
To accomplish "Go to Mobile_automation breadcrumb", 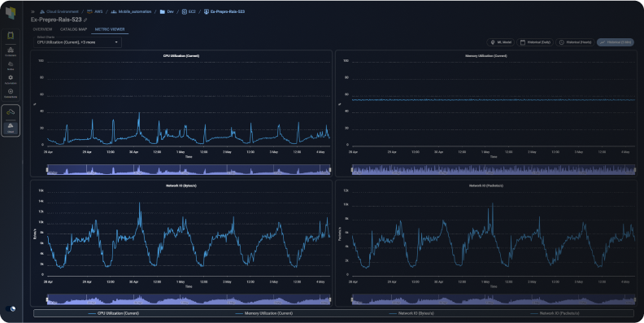I will pyautogui.click(x=131, y=11).
